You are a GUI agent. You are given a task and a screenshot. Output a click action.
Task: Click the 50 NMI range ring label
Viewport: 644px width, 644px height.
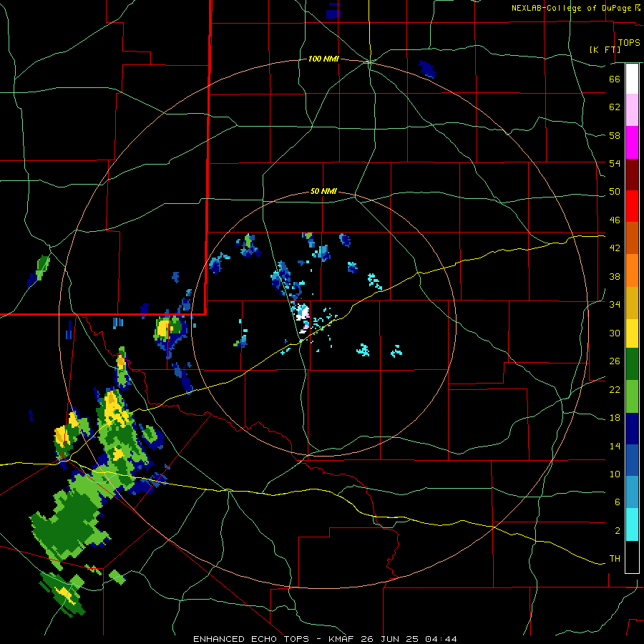[323, 191]
